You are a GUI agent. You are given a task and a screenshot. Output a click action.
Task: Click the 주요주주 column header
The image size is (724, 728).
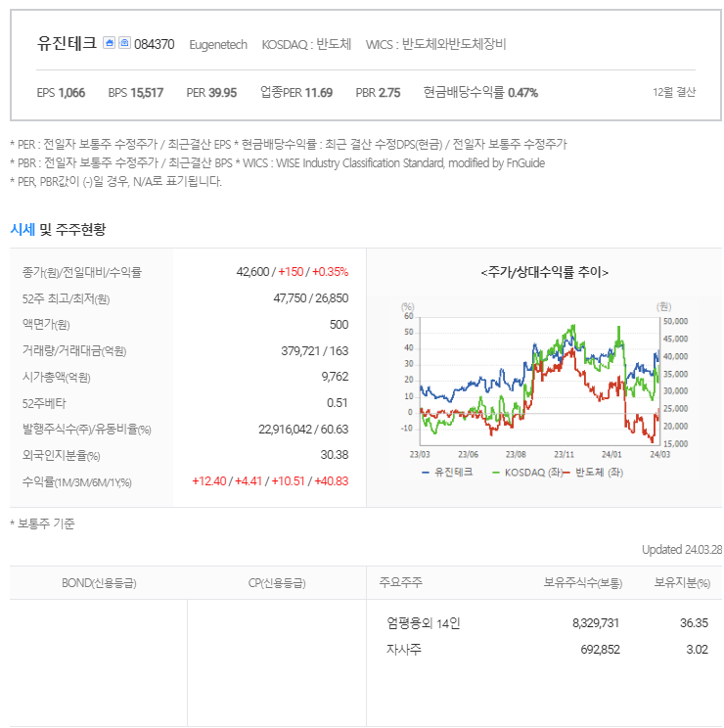[x=401, y=582]
